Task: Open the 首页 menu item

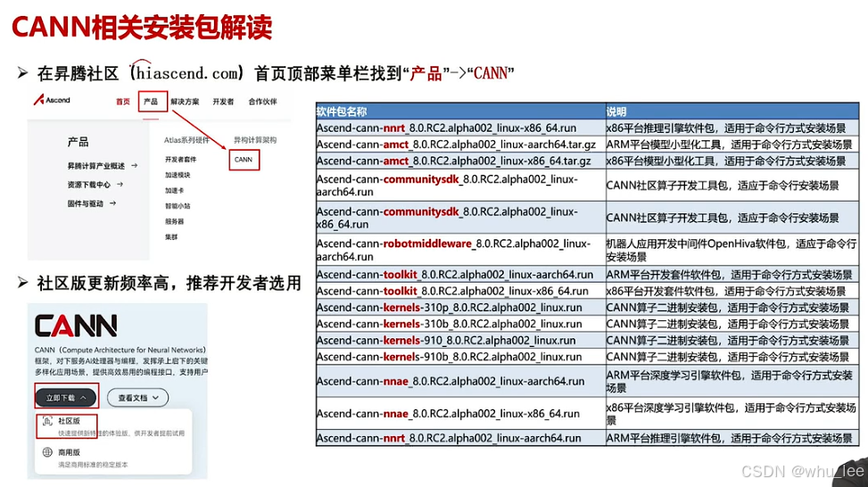Action: tap(123, 102)
